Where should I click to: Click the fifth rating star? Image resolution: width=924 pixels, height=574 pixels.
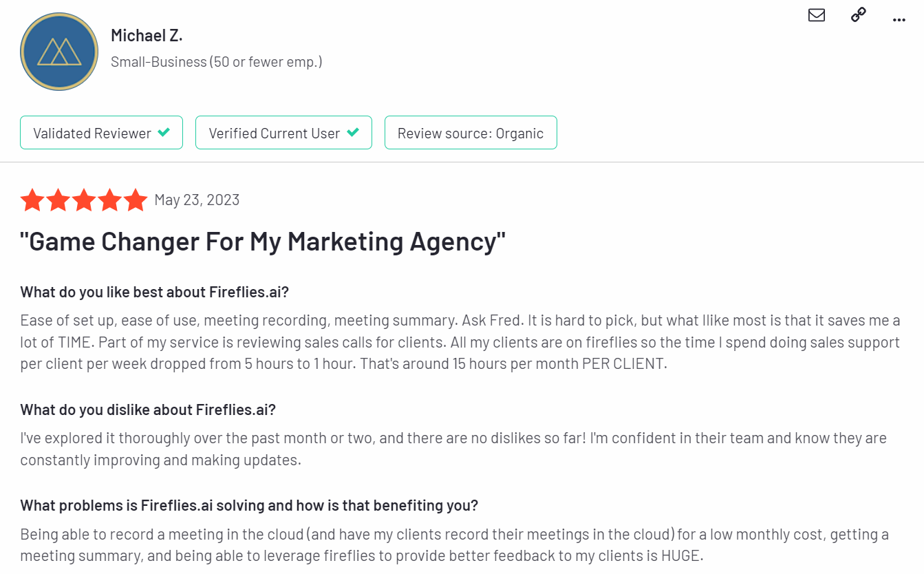pyautogui.click(x=136, y=200)
